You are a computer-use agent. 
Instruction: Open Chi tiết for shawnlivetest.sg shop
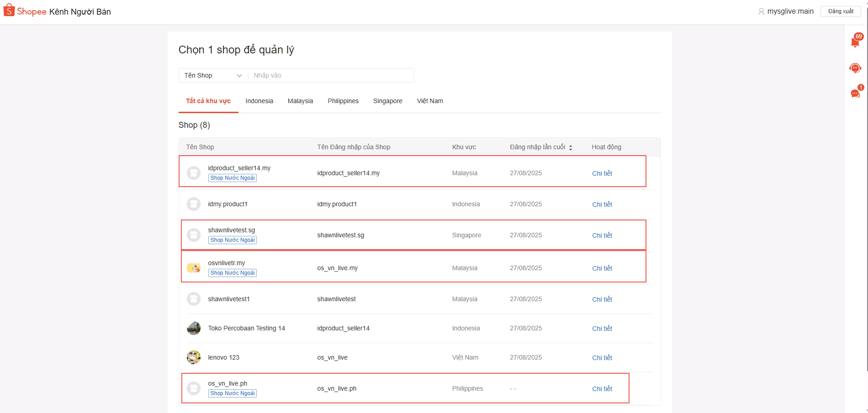click(x=602, y=235)
